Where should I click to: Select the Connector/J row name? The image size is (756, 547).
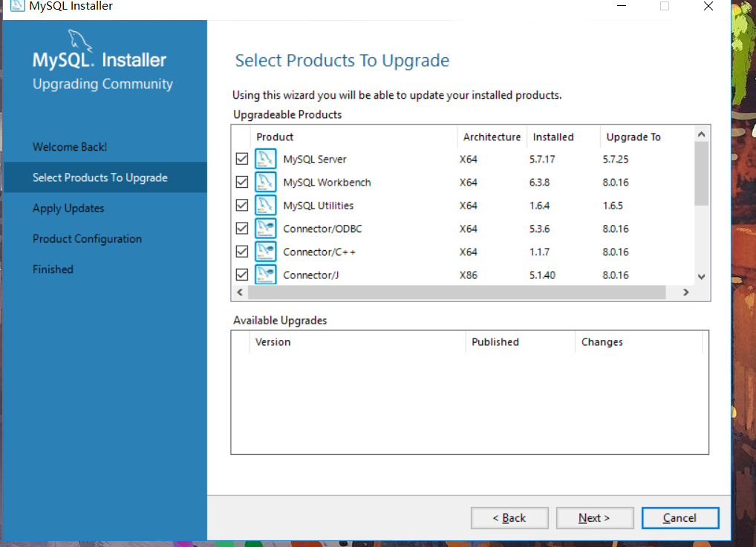click(311, 275)
